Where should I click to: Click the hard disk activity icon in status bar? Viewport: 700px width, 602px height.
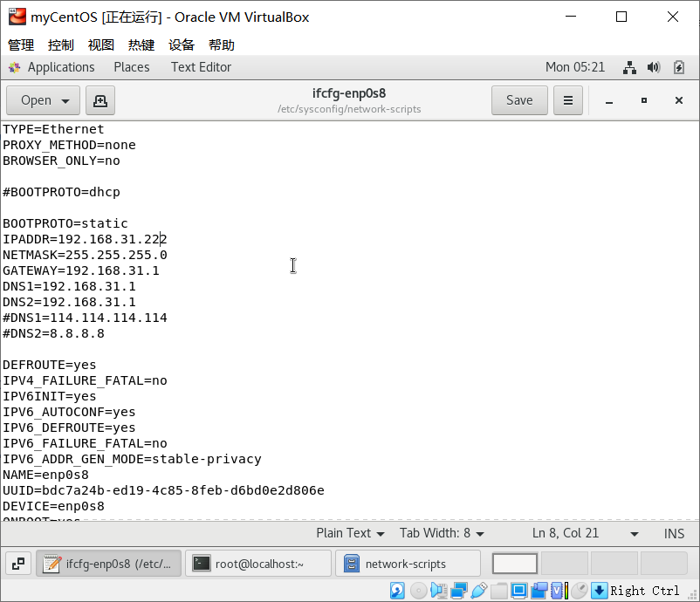[395, 591]
